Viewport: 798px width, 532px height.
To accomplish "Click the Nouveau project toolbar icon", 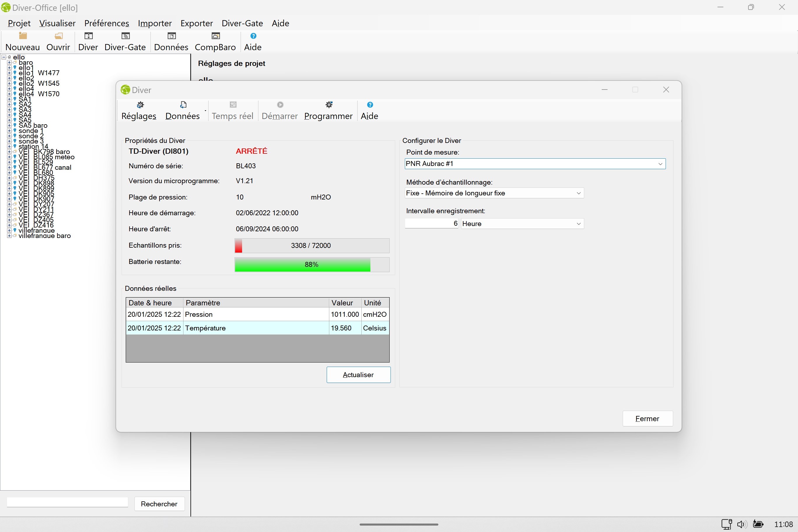I will pos(23,41).
